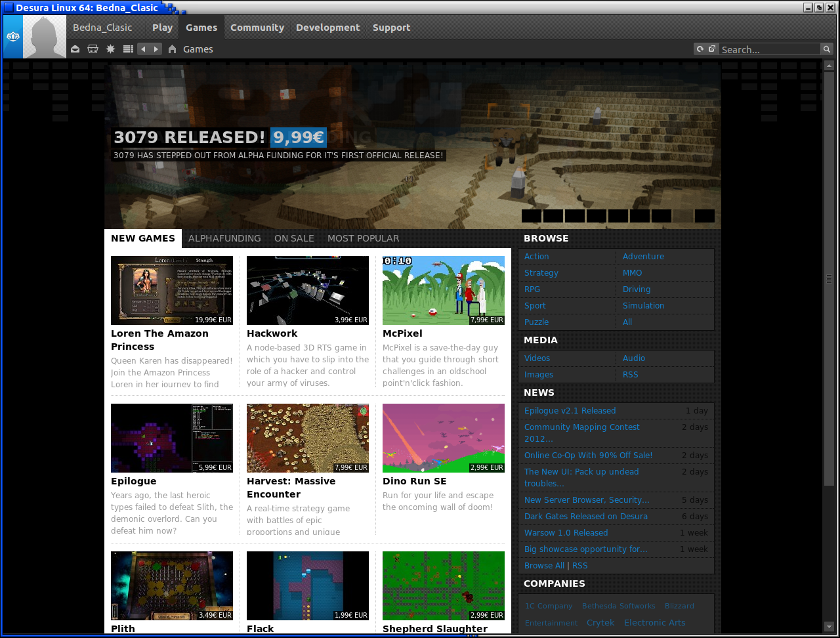
Task: Open the Shepherd Slaughter thumbnail
Action: (x=444, y=585)
